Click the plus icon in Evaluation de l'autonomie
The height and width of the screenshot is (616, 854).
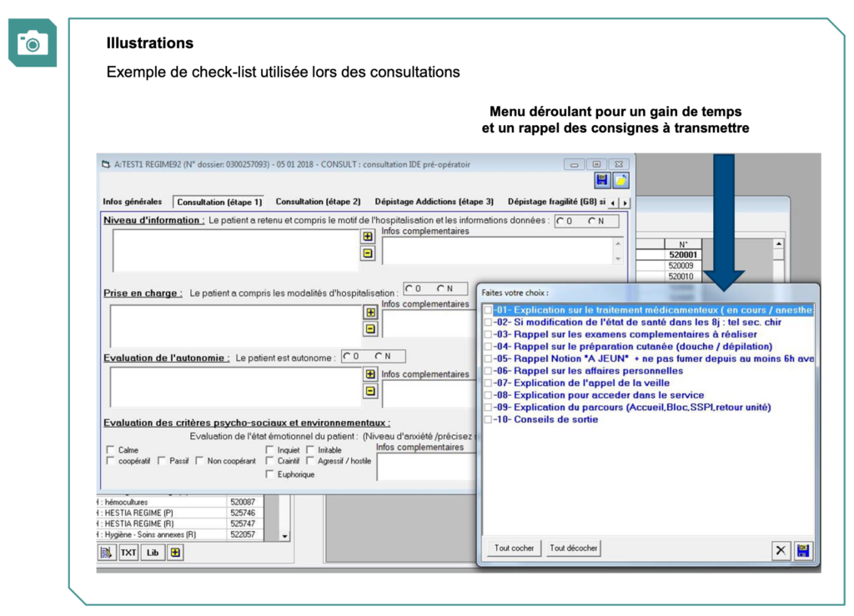coord(370,374)
